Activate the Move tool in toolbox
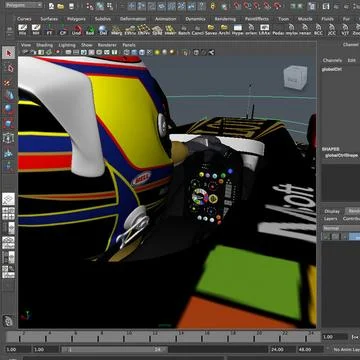 click(9, 96)
